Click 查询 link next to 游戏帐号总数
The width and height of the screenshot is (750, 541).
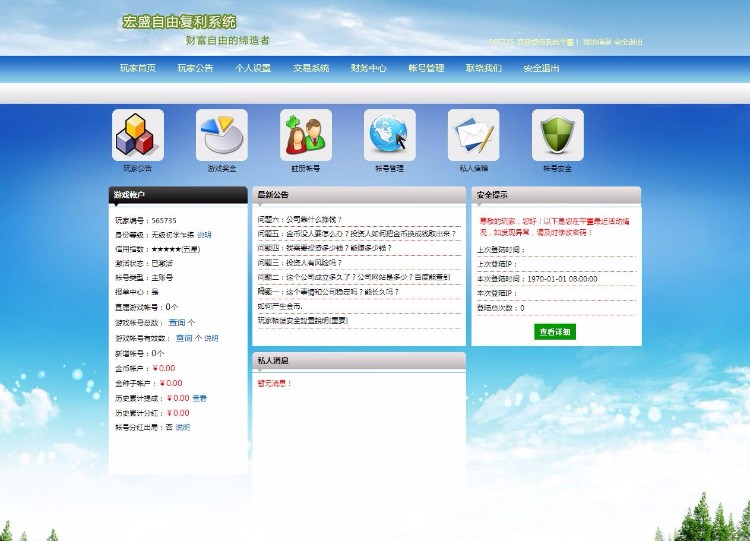point(176,323)
